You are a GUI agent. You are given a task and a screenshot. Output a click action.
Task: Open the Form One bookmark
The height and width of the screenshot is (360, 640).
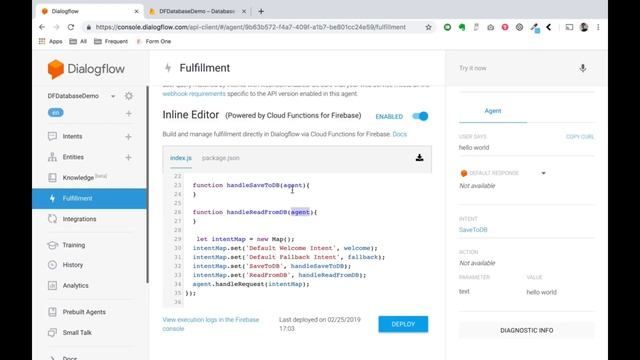tap(153, 41)
